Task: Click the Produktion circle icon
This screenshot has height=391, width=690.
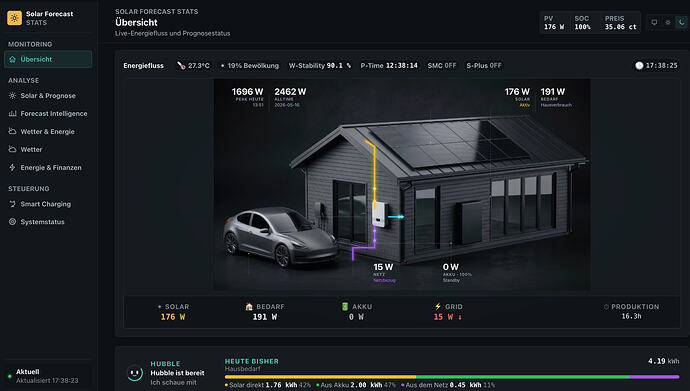Action: tap(606, 307)
